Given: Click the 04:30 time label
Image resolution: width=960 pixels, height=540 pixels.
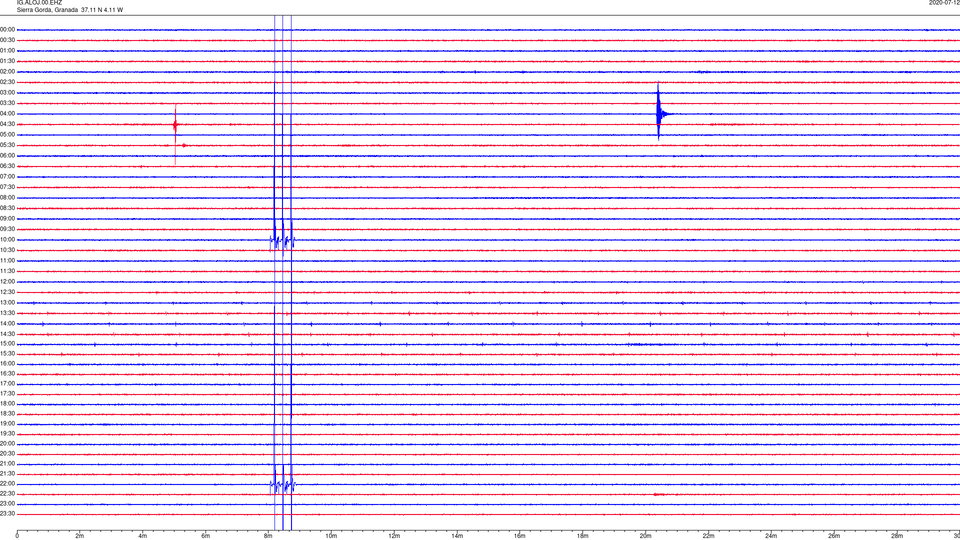Looking at the screenshot, I should click(7, 124).
